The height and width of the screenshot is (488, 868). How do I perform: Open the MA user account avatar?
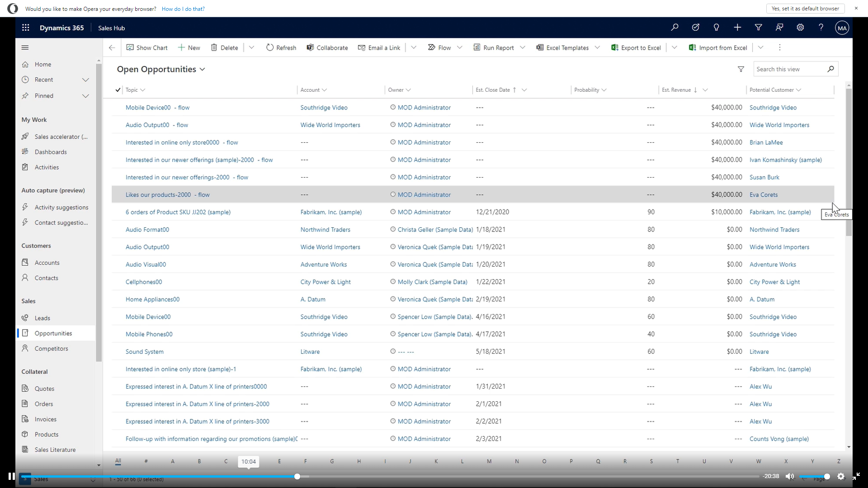tap(842, 28)
